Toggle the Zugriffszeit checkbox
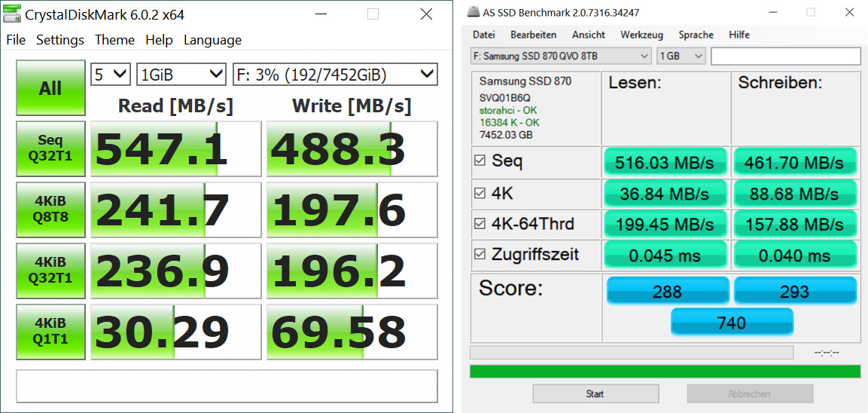868x413 pixels. coord(480,255)
